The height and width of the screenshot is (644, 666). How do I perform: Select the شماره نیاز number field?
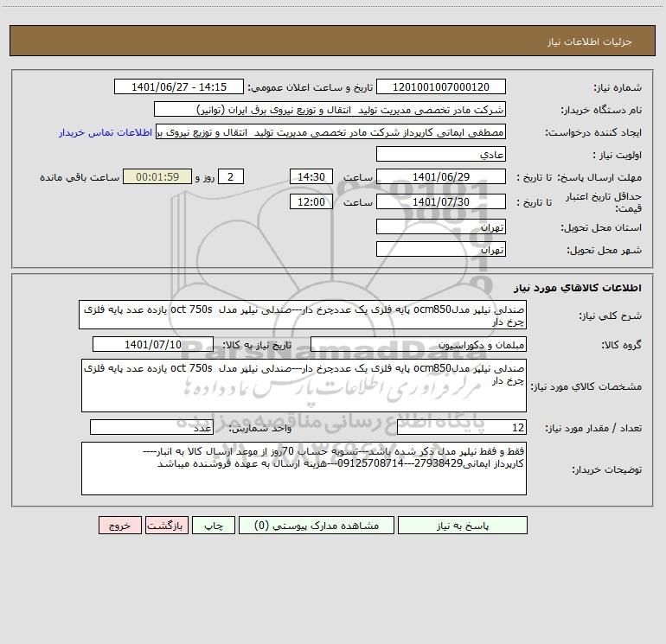(441, 86)
